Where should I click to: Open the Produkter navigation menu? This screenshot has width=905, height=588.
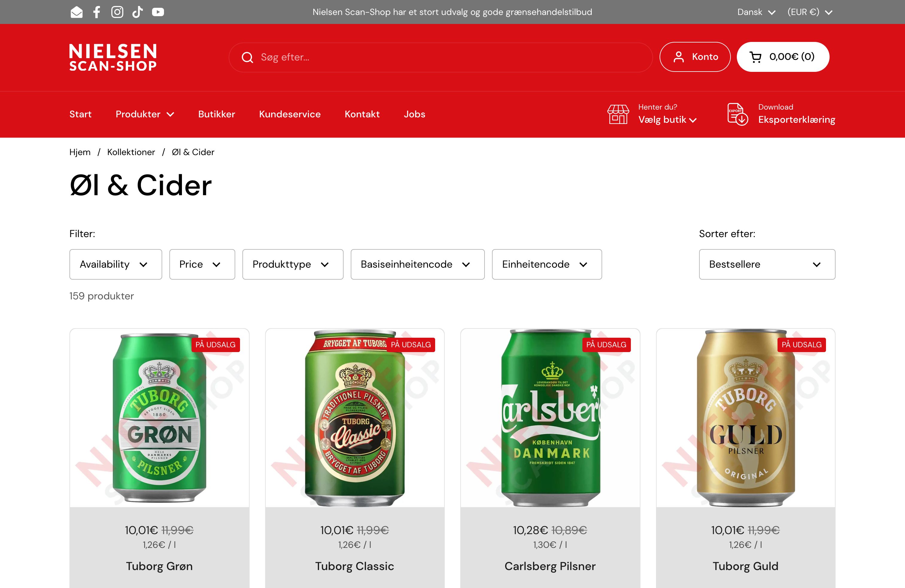coord(145,114)
